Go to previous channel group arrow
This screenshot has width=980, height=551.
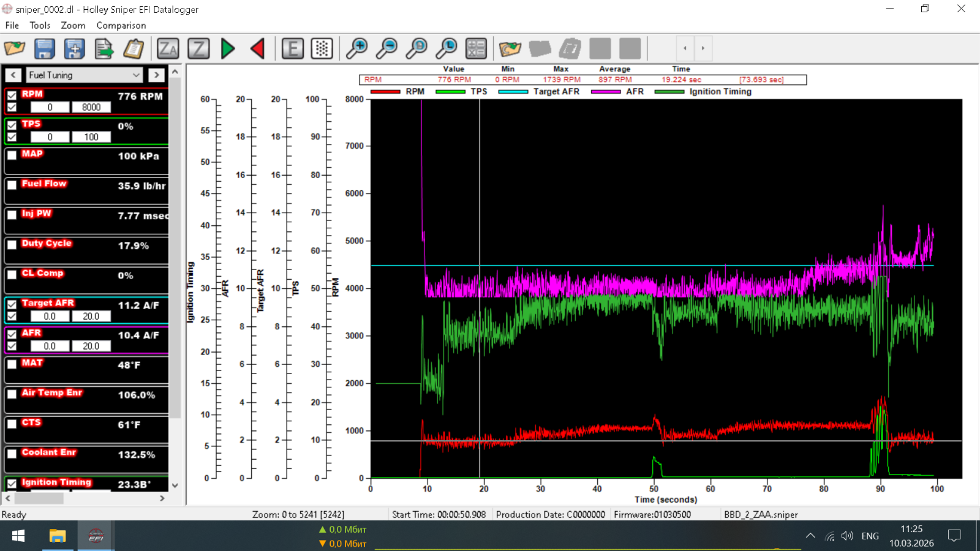(13, 75)
